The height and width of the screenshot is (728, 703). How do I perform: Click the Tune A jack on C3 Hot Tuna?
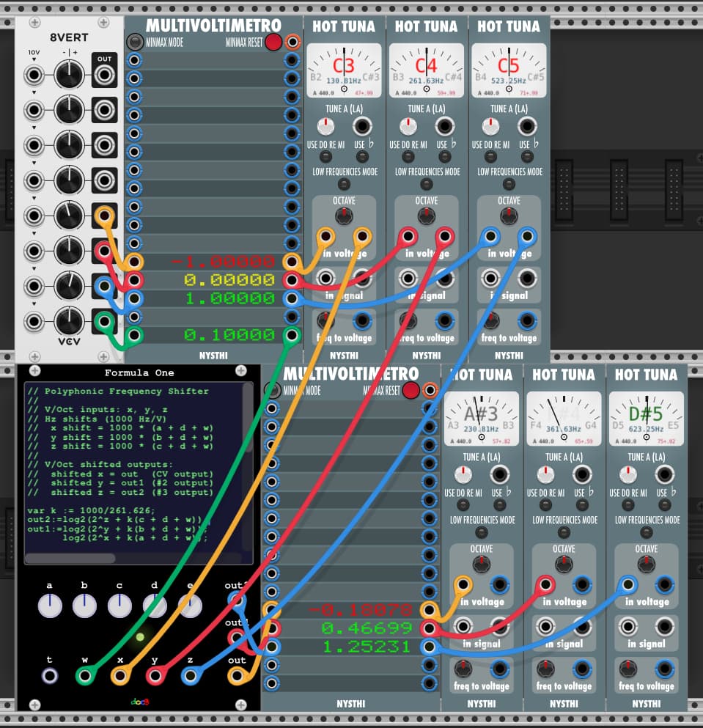pos(361,126)
